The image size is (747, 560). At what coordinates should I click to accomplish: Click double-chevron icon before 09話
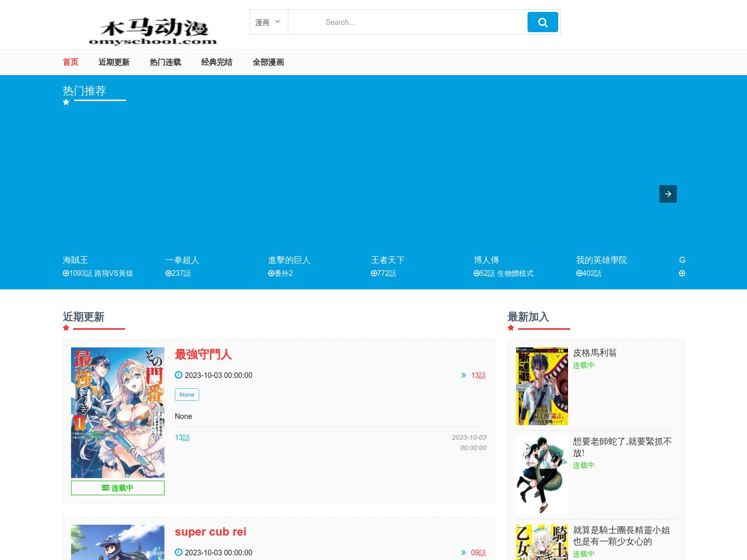(x=464, y=553)
